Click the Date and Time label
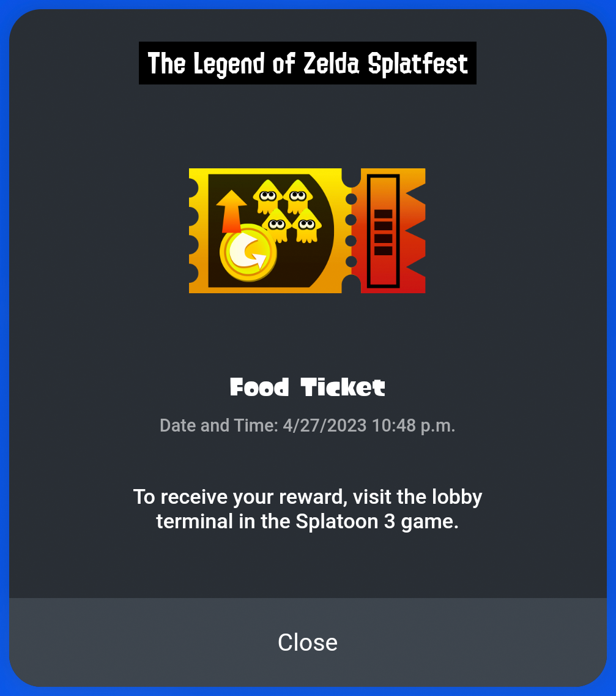This screenshot has width=616, height=696. (218, 425)
